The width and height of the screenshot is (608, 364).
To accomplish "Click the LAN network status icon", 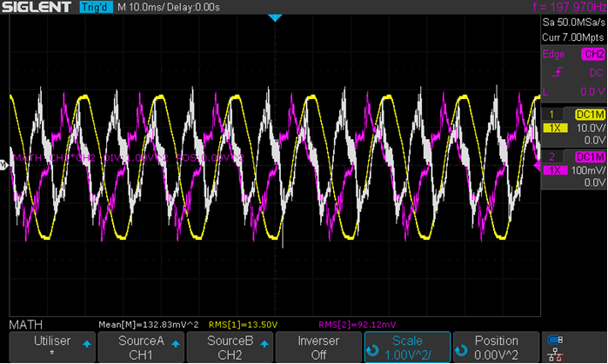I will (x=555, y=354).
